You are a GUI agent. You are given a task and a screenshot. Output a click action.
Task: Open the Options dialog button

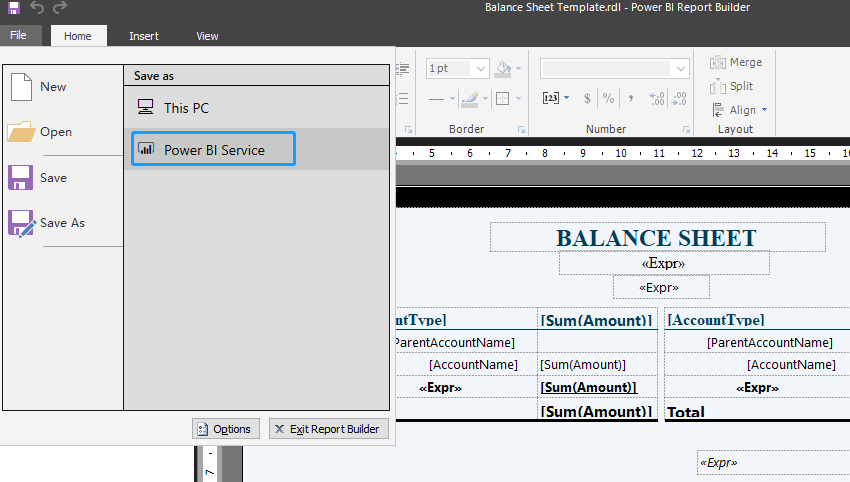coord(226,429)
